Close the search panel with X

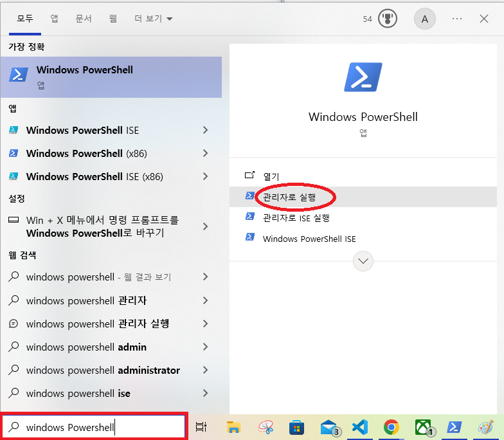[x=483, y=19]
